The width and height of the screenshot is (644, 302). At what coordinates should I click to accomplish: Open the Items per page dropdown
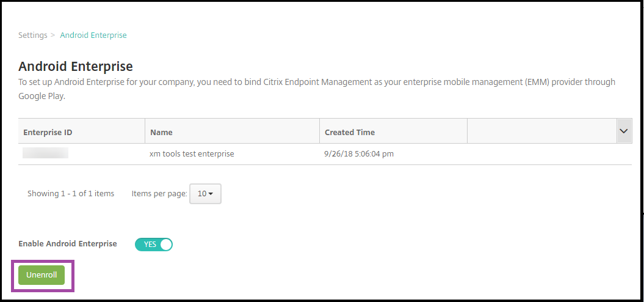click(x=205, y=194)
